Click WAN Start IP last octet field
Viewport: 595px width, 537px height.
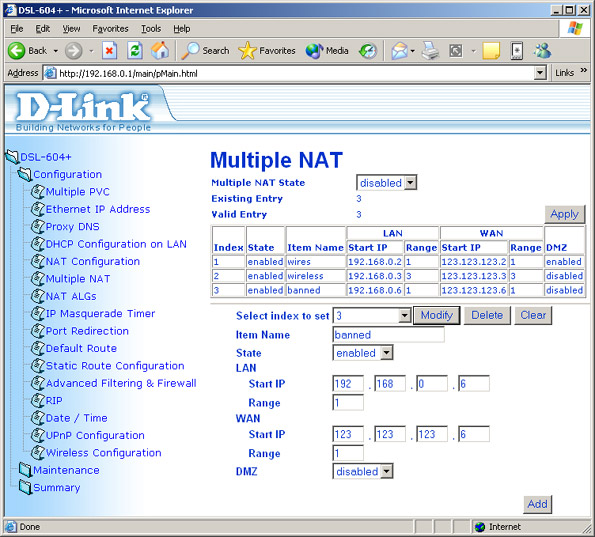[x=474, y=434]
